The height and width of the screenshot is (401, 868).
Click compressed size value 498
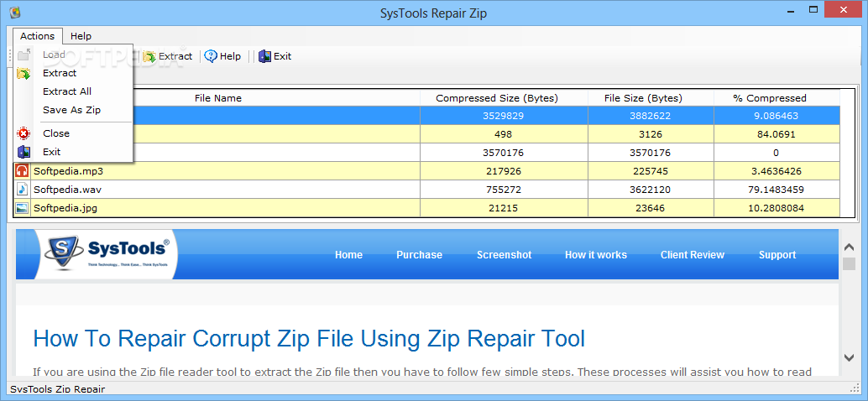tap(504, 134)
